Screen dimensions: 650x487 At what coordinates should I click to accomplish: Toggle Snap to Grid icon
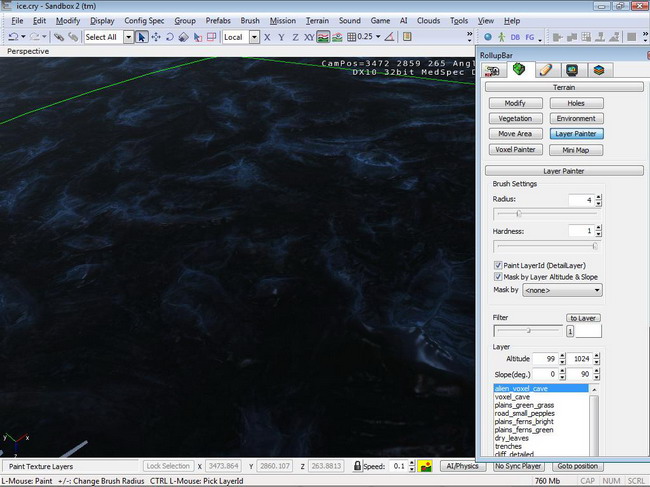[x=352, y=37]
